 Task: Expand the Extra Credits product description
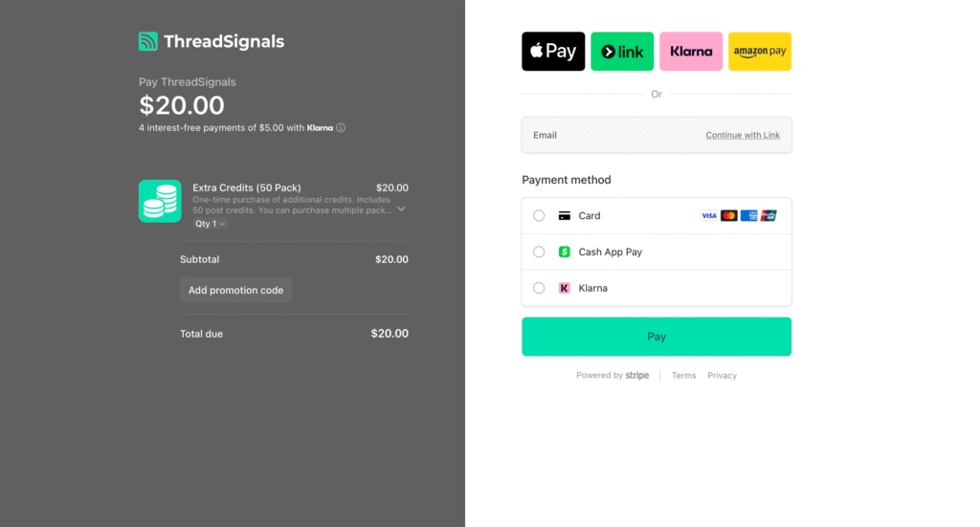point(401,209)
